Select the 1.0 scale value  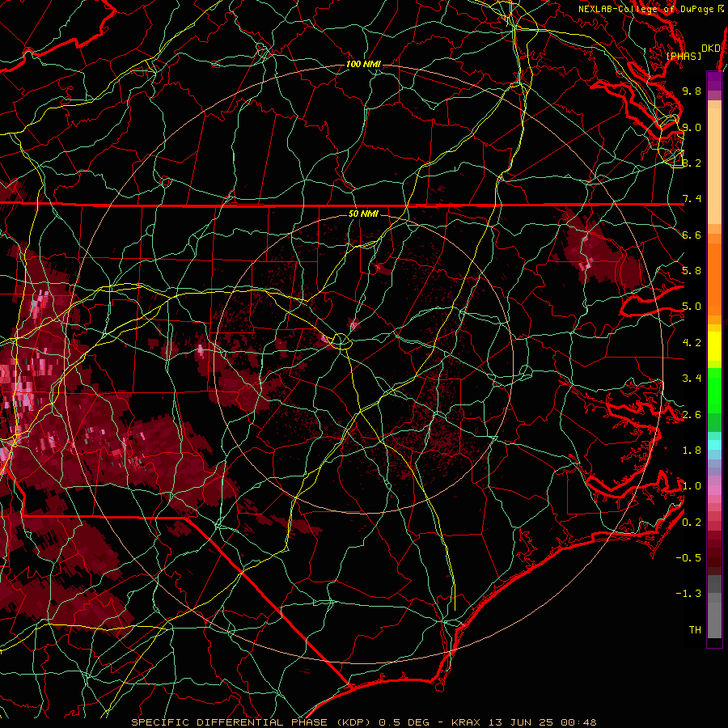pos(692,486)
